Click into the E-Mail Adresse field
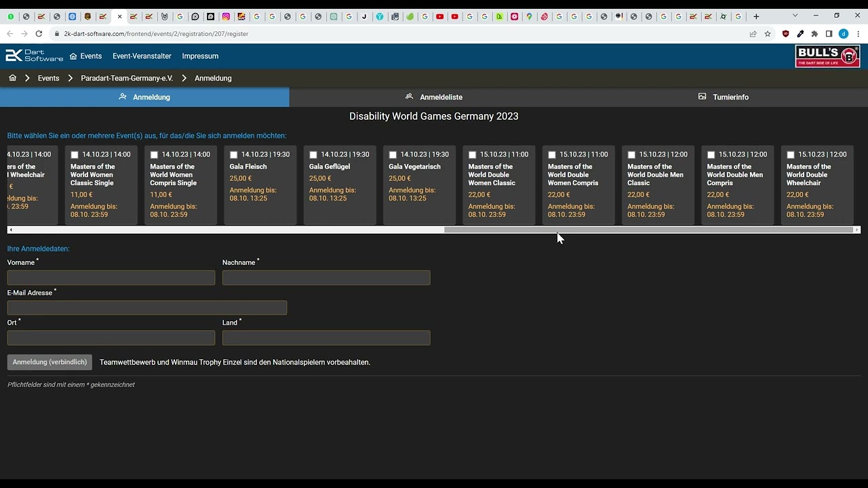 [x=147, y=308]
